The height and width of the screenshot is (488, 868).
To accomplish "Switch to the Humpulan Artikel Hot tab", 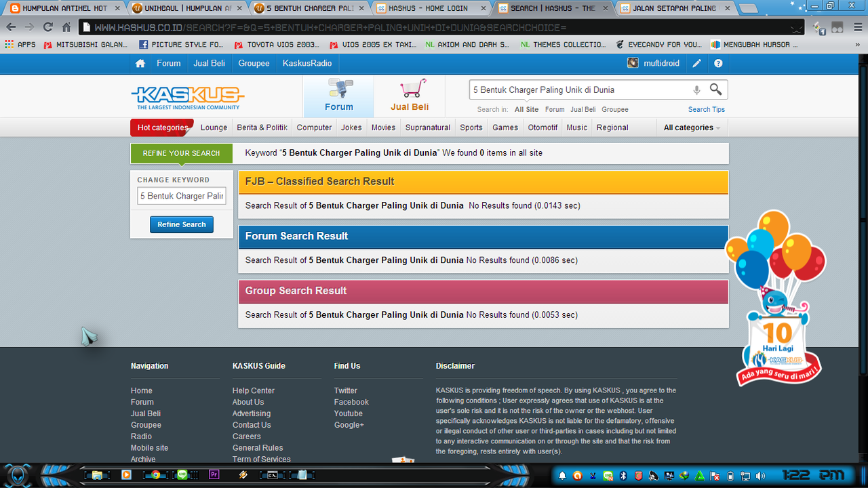I will (65, 9).
